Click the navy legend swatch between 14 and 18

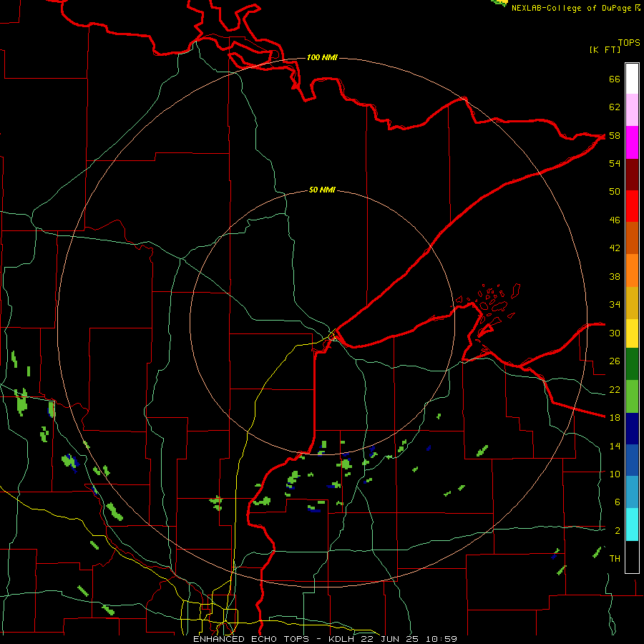tap(632, 429)
